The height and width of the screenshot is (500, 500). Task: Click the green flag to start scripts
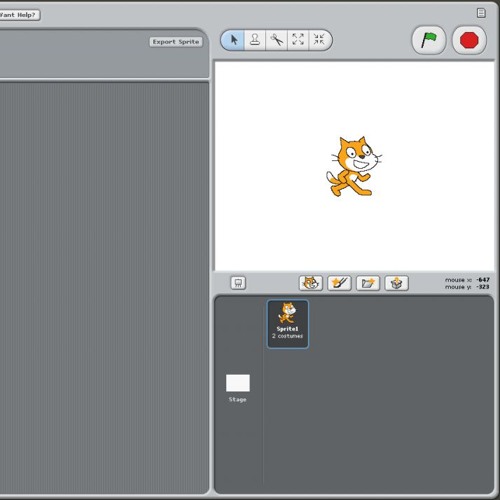429,40
